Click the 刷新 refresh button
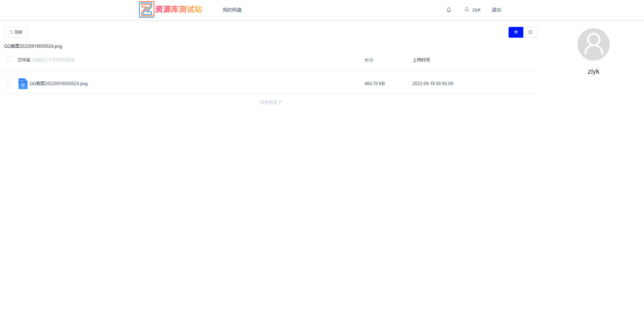Image resolution: width=644 pixels, height=325 pixels. point(16,32)
